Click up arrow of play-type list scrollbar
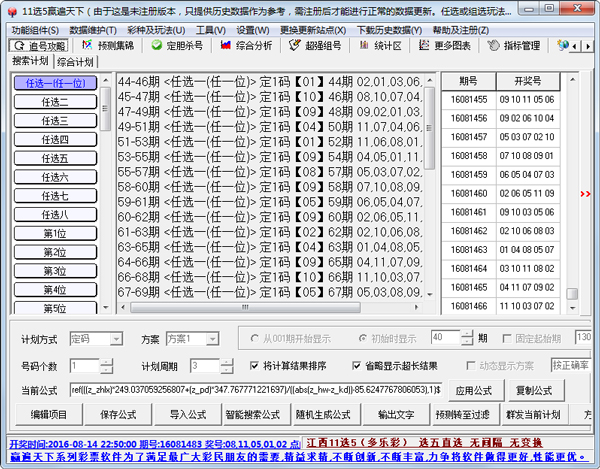This screenshot has height=469, width=600. 106,81
